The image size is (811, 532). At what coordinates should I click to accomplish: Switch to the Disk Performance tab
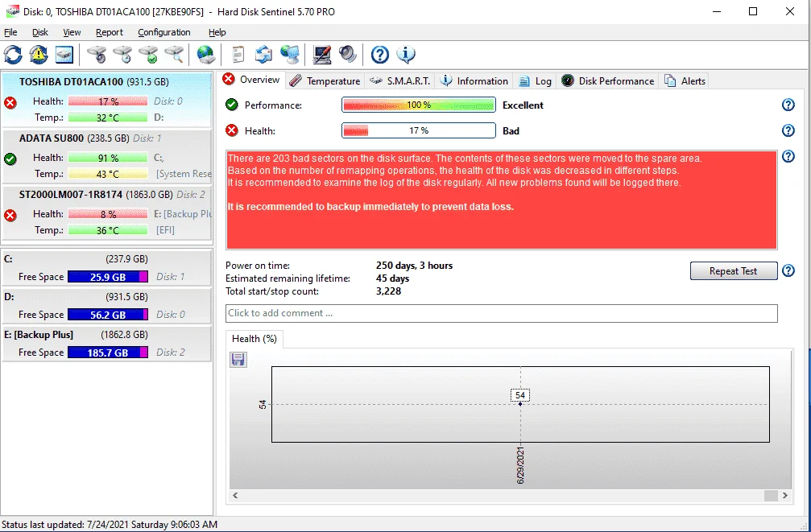click(608, 81)
